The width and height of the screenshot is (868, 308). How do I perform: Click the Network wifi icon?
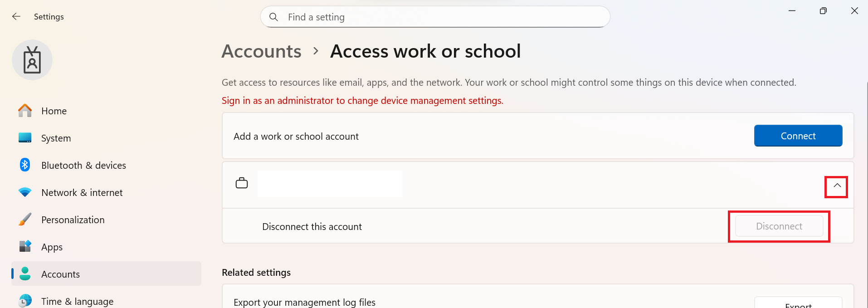pyautogui.click(x=25, y=192)
